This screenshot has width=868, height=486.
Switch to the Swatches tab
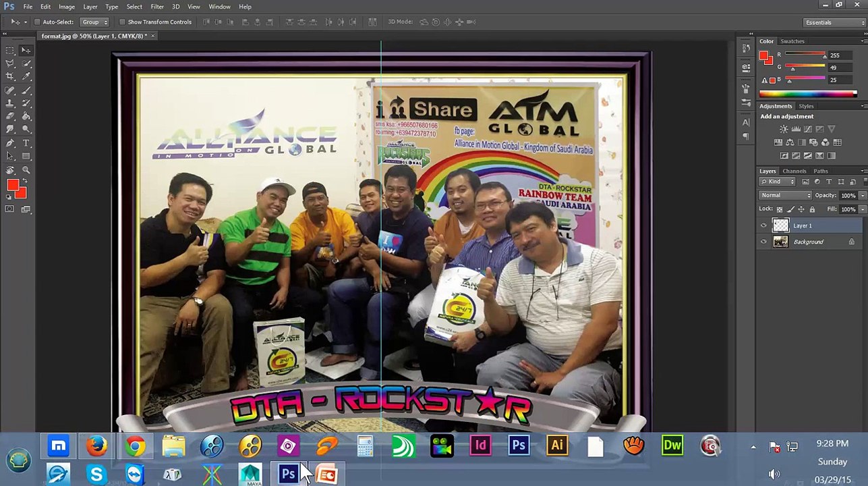click(x=792, y=41)
